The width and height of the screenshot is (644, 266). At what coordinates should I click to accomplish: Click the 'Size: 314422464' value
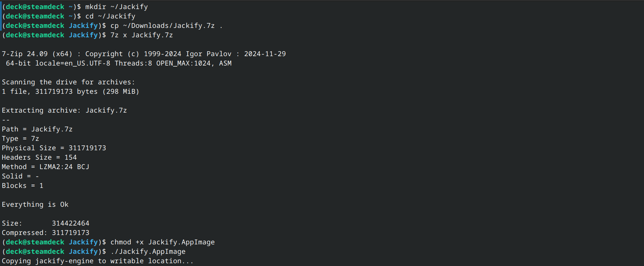(x=70, y=223)
